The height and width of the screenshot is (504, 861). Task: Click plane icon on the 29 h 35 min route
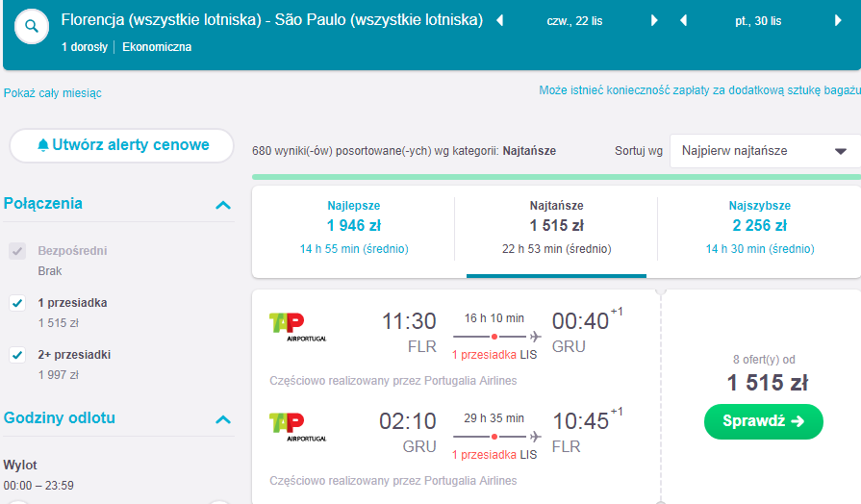535,437
